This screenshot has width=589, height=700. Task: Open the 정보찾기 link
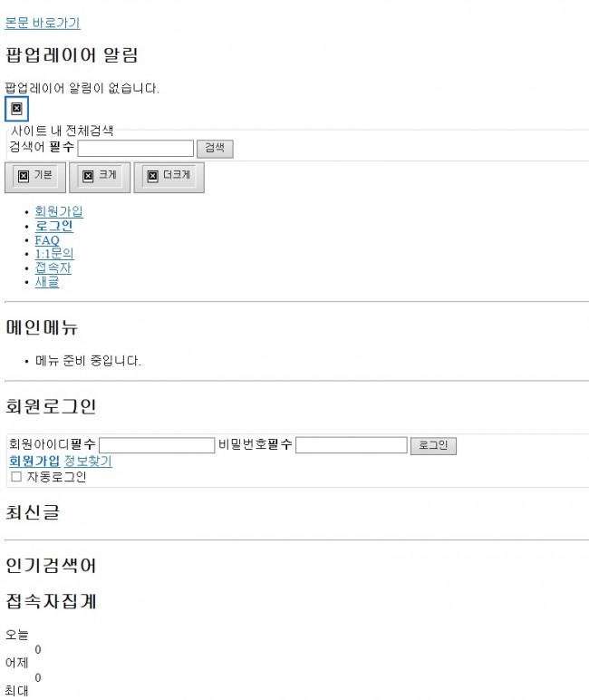tap(88, 461)
